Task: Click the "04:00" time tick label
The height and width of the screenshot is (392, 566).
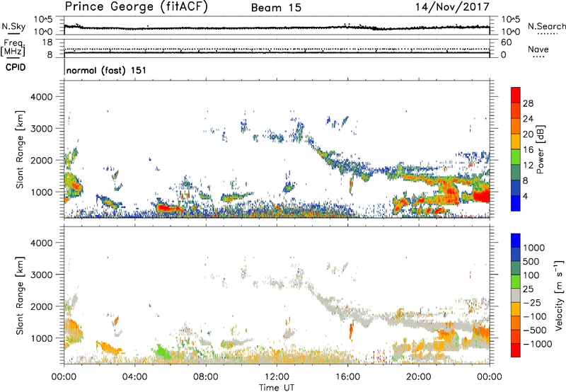Action: [x=135, y=377]
